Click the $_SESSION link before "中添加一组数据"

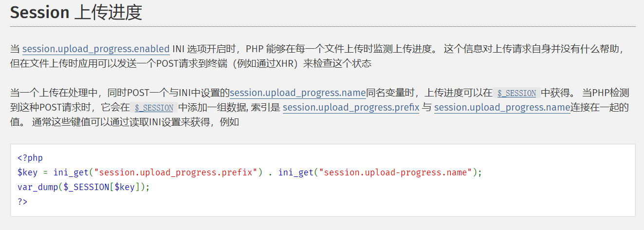[x=154, y=108]
